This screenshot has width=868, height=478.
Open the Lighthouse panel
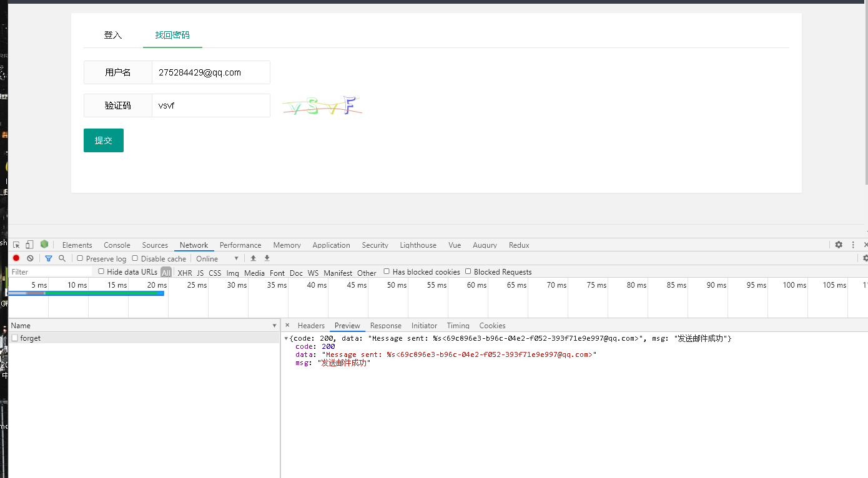(418, 245)
